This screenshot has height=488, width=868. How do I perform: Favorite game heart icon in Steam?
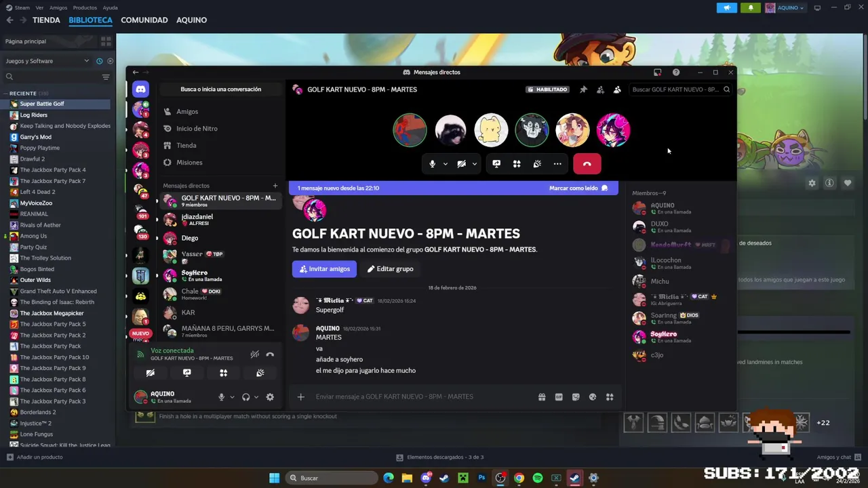point(848,183)
